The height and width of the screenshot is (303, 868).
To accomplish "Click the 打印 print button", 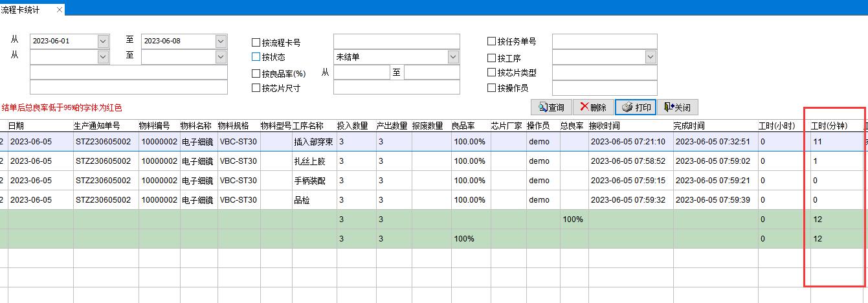I will (x=636, y=107).
